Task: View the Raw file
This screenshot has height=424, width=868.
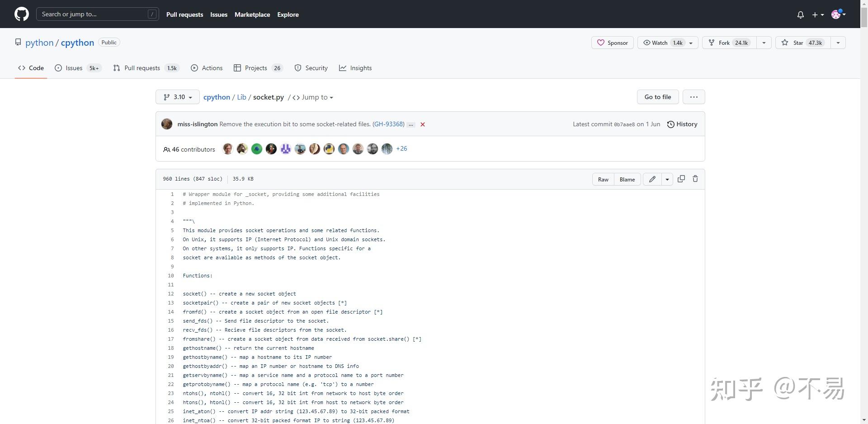Action: 603,179
